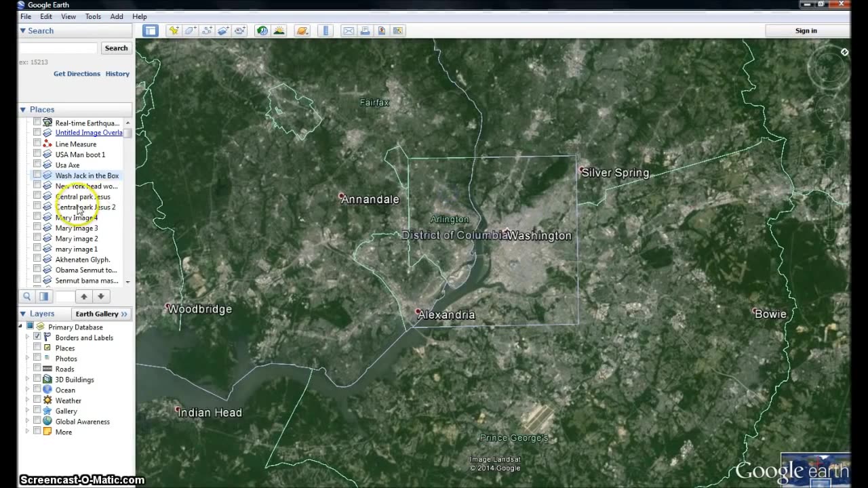The height and width of the screenshot is (488, 868).
Task: Add a path using the toolbar icon
Action: pyautogui.click(x=207, y=30)
